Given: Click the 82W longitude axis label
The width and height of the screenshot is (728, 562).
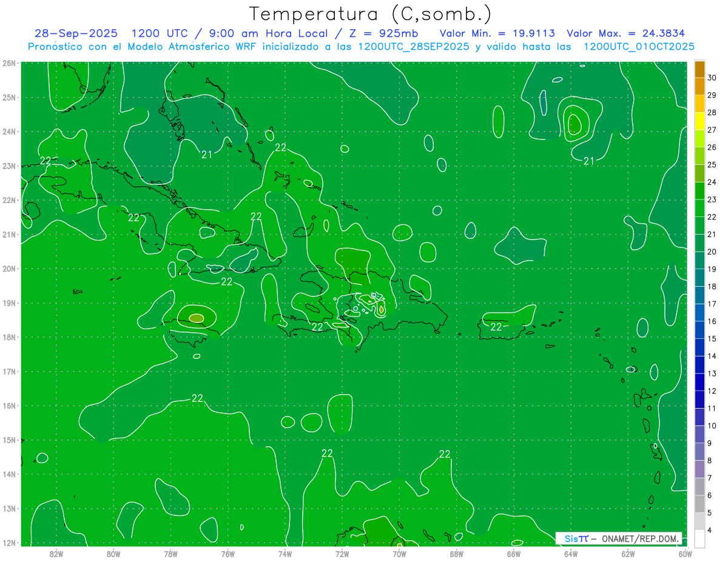Looking at the screenshot, I should coord(56,553).
